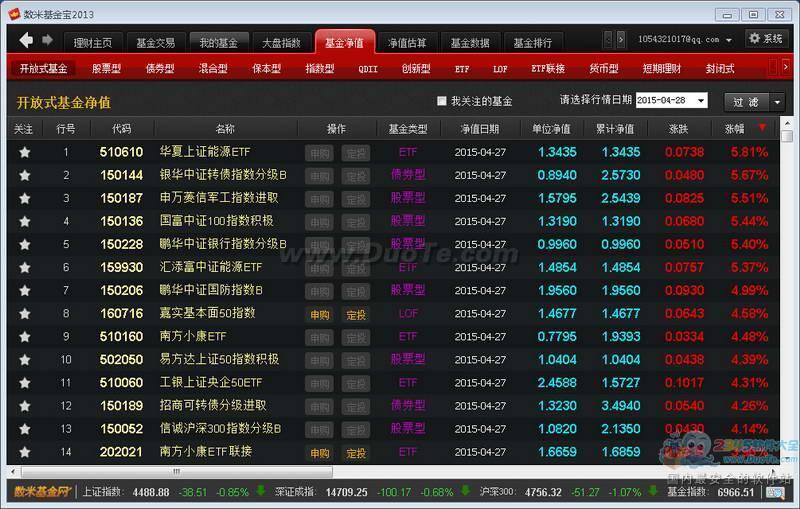Screen dimensions: 800x509
Task: Click the tab list arrows beside 基金排行
Action: pos(607,40)
